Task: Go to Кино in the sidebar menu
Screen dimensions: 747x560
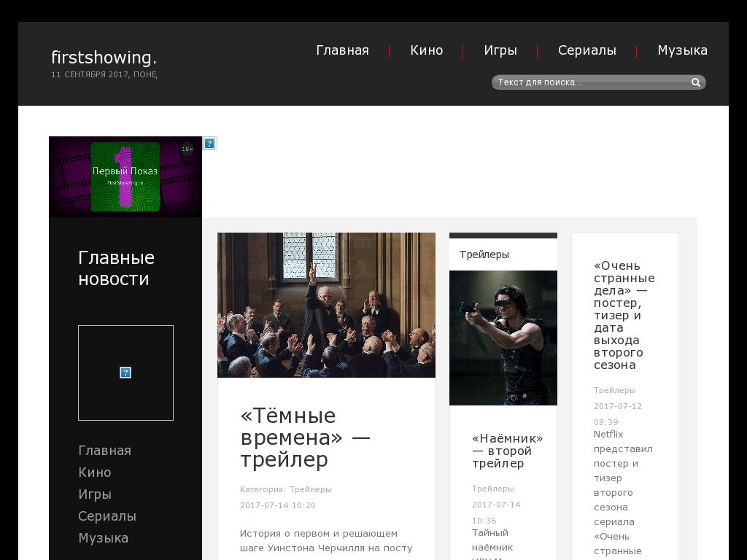Action: coord(95,472)
